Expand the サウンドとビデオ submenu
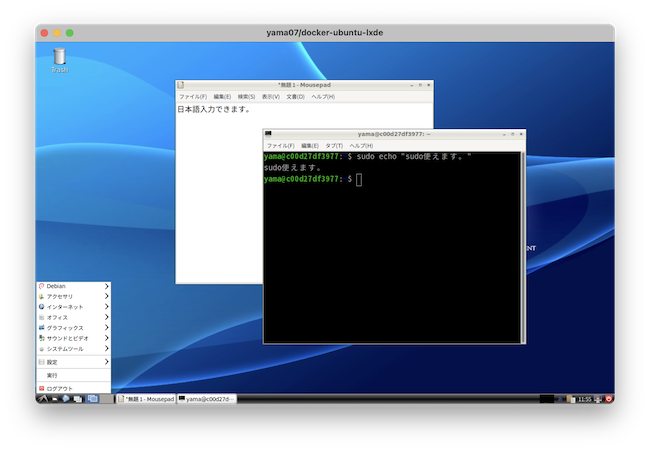Screen dimensions: 650x451 point(73,338)
